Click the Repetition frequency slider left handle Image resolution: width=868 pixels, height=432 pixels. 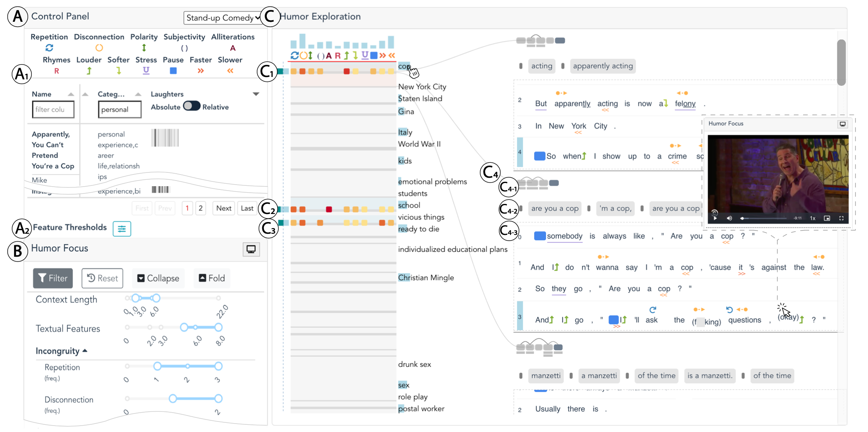(157, 366)
